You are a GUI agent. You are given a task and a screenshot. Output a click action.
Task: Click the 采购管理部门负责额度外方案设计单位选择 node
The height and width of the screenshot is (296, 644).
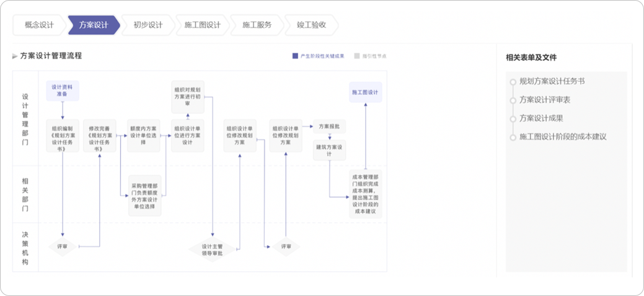[144, 195]
